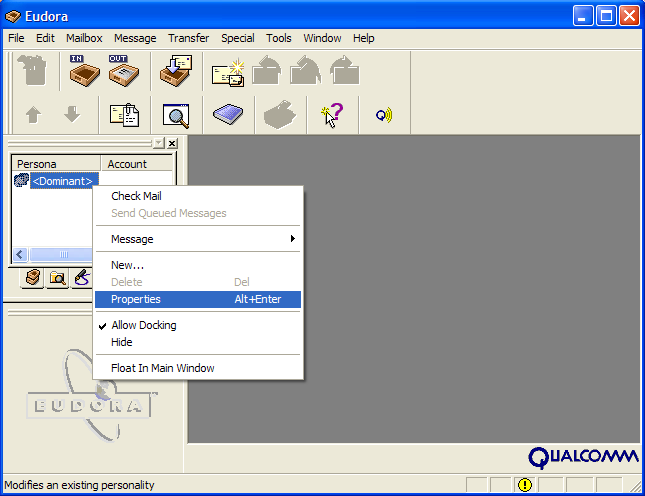The image size is (645, 496).
Task: Click the Dominant persona icon
Action: point(21,181)
